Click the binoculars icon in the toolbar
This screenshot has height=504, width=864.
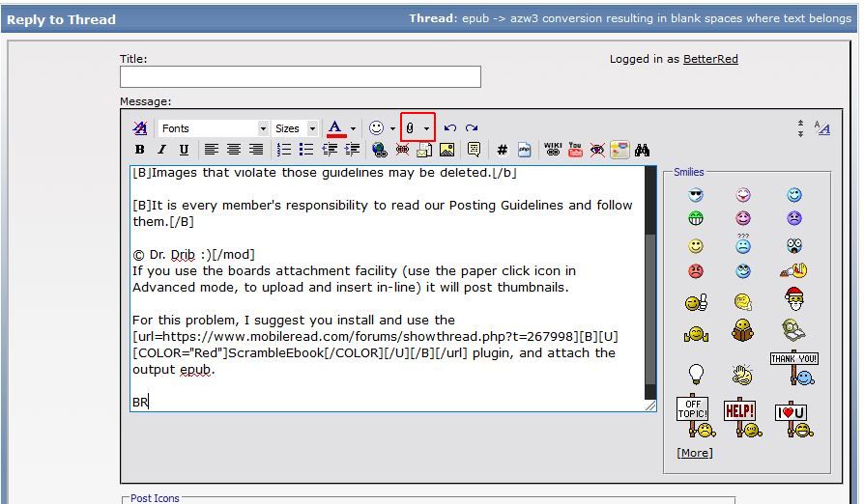click(x=642, y=150)
